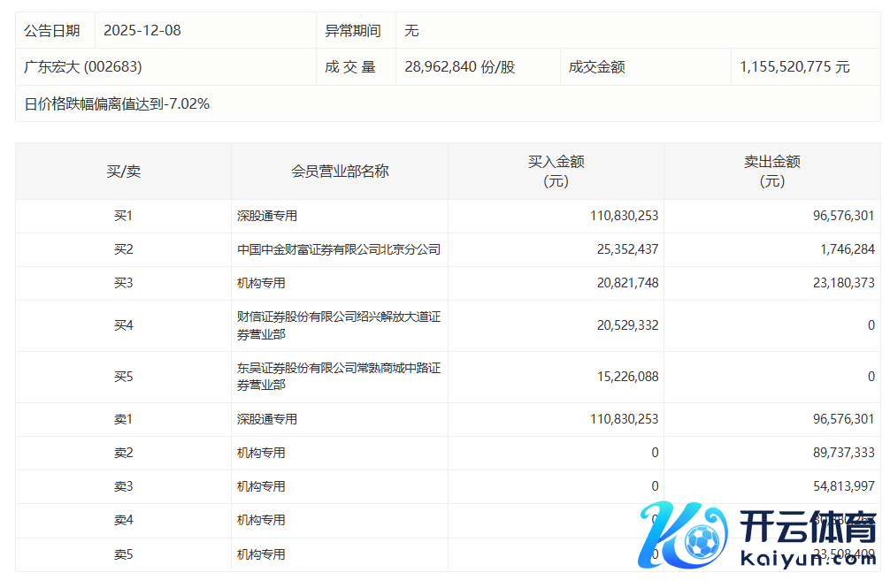Click the 卖出金额 (元) column header
Viewport: 890px width, 588px height.
[x=771, y=172]
